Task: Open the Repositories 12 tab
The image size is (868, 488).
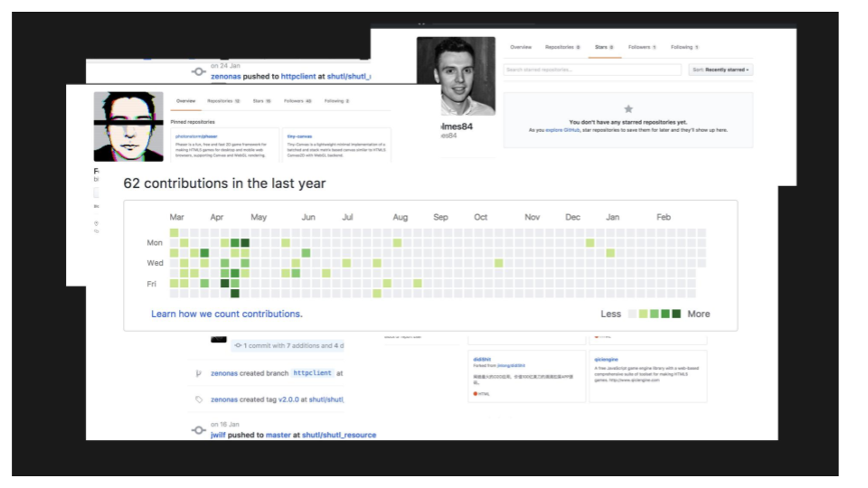Action: (x=223, y=101)
